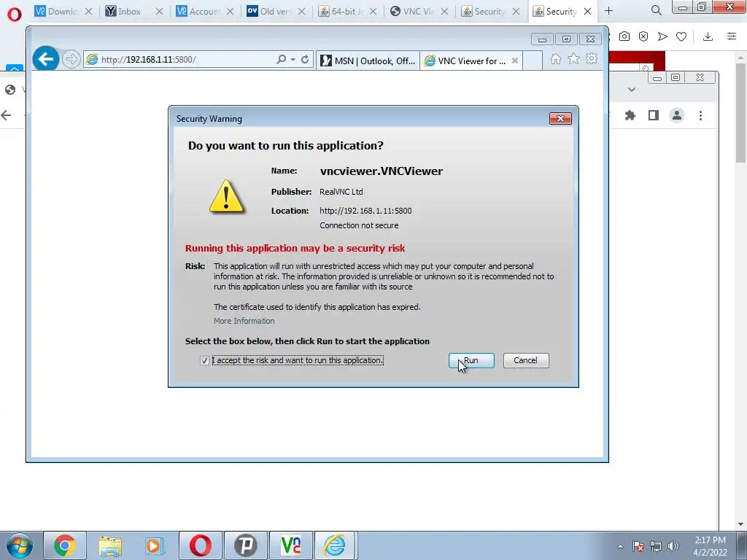This screenshot has width=747, height=560.
Task: Open IE Tools gear icon
Action: tap(592, 58)
